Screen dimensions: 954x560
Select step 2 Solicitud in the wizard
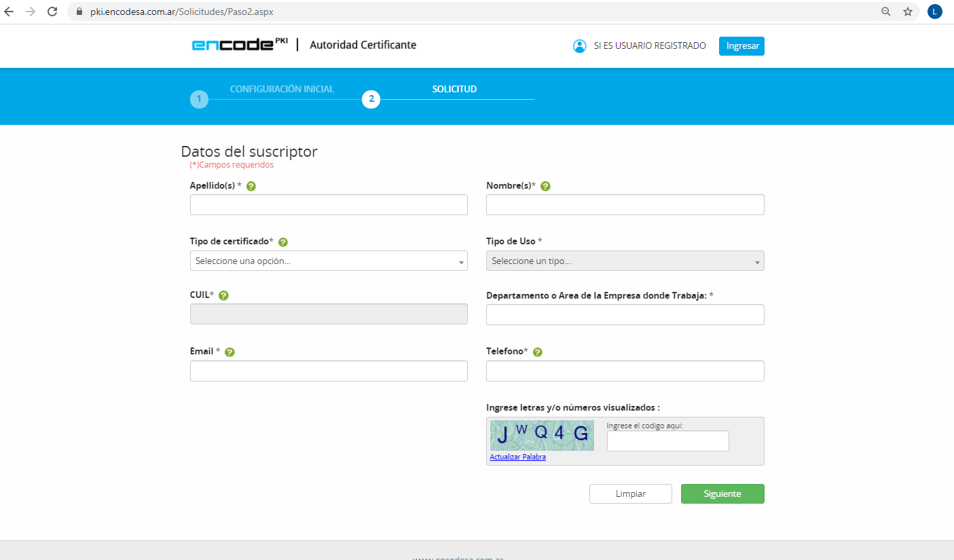click(x=371, y=99)
